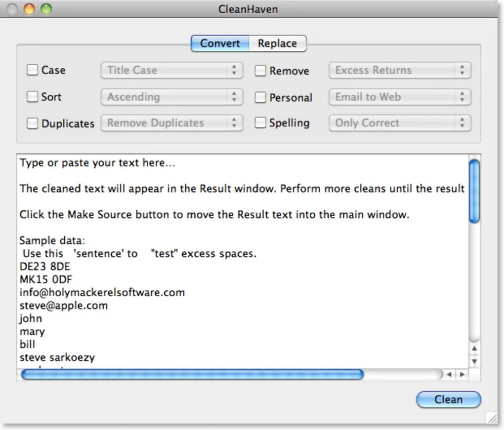Turn on the Spelling checkbox
Viewport: 504px width, 430px height.
(260, 122)
